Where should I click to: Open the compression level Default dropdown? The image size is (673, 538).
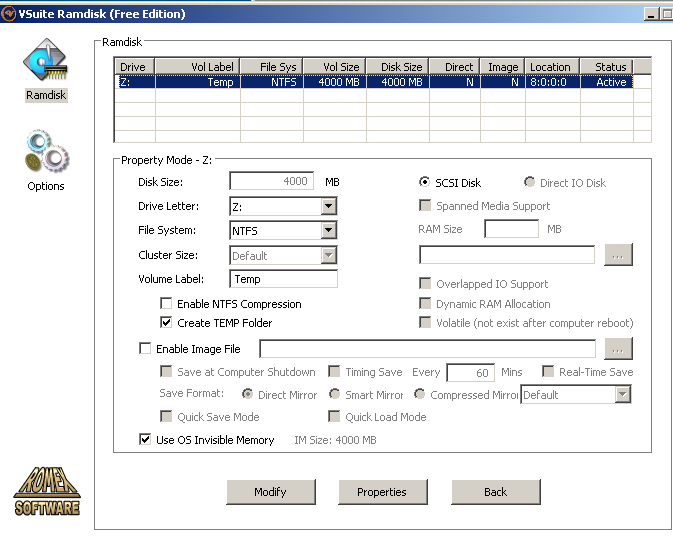(622, 395)
